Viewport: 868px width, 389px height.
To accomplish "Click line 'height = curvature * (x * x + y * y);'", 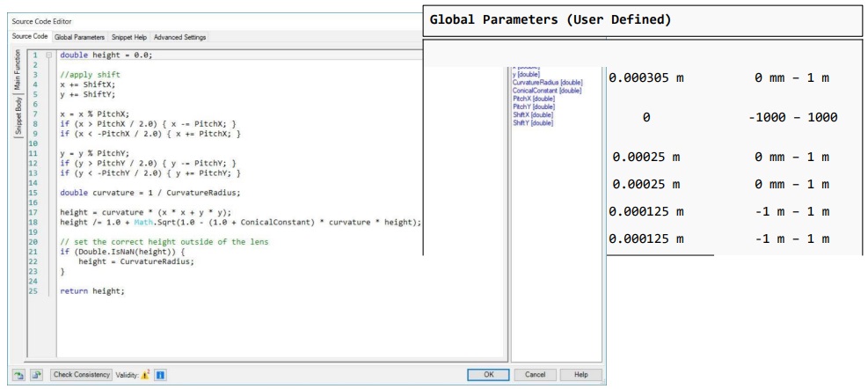I will pyautogui.click(x=145, y=212).
